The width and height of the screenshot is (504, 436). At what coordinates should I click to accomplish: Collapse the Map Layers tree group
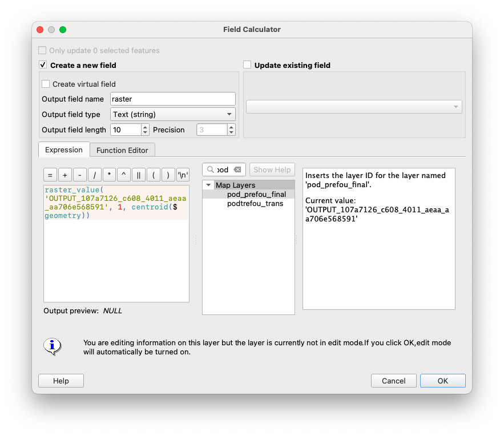click(208, 185)
